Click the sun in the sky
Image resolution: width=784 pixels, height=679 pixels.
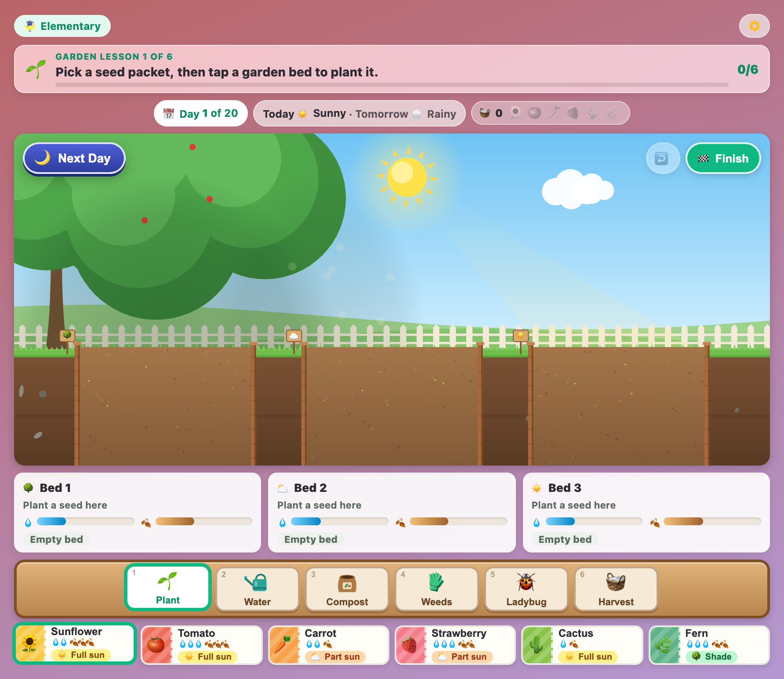(x=407, y=177)
